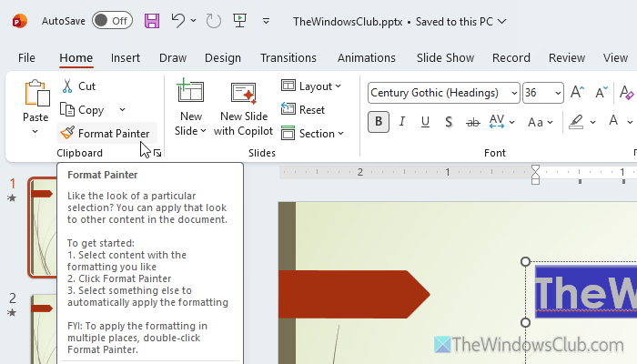Click the PowerPoint app logo
The image size is (637, 364).
coord(19,21)
